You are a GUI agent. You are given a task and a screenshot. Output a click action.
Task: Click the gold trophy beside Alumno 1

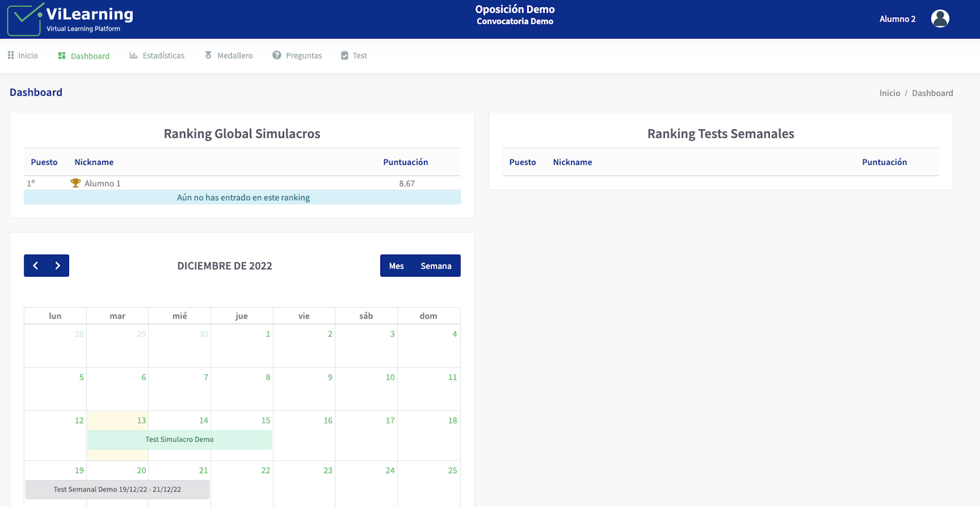pyautogui.click(x=76, y=183)
